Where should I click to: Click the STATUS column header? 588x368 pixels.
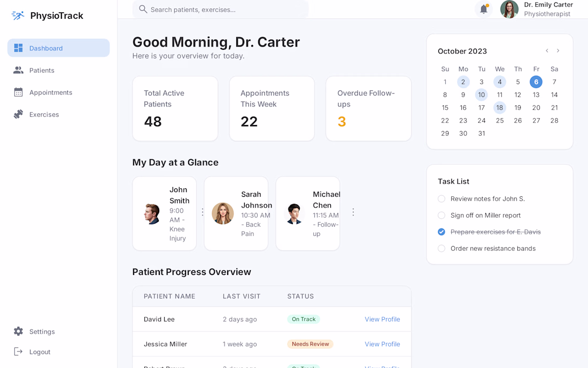(300, 296)
